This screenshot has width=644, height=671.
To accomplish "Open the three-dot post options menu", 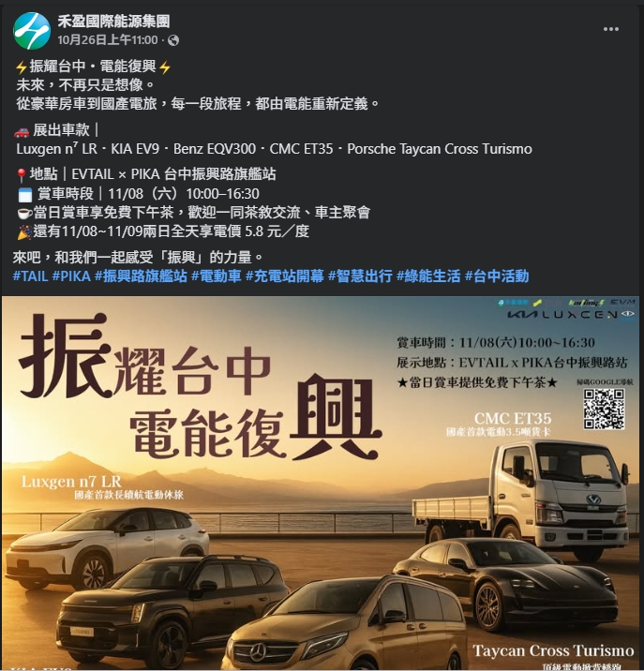I will [610, 29].
